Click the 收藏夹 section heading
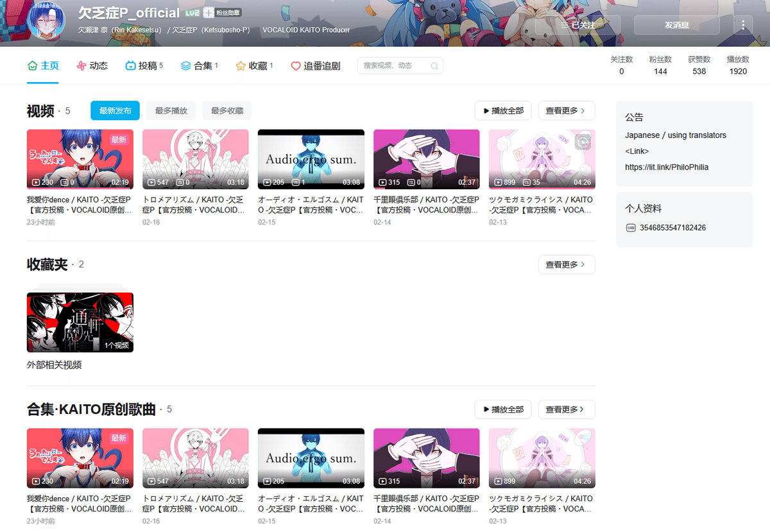 coord(47,264)
